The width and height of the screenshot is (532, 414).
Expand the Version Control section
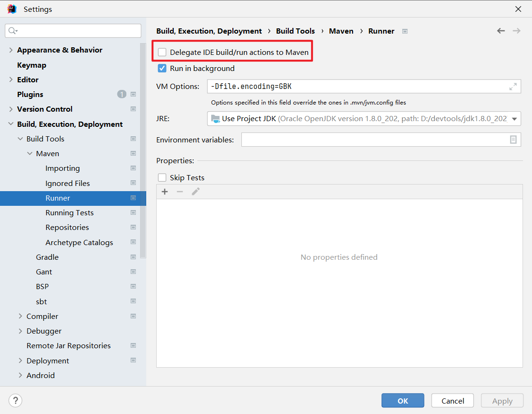(x=11, y=109)
